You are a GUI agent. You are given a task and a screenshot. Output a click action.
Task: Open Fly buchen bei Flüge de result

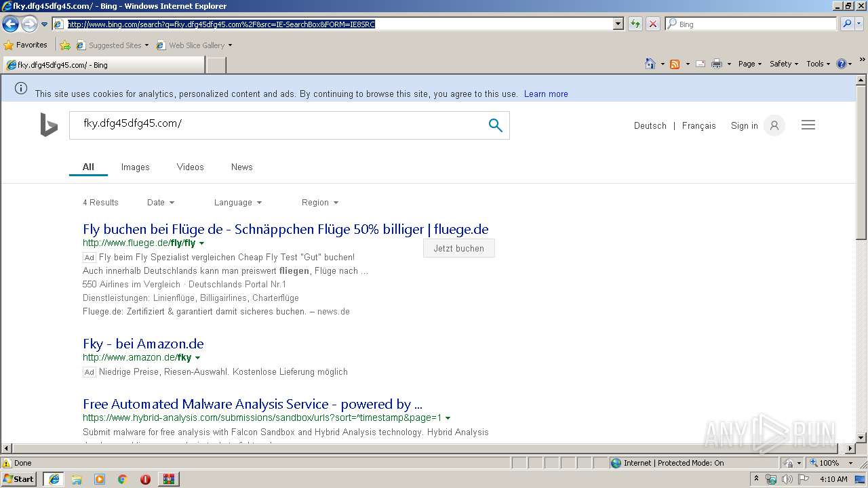click(x=285, y=229)
